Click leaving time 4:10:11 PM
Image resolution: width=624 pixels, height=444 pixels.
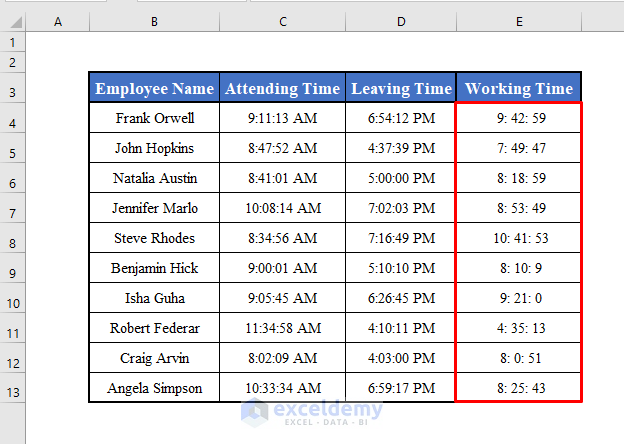(x=401, y=328)
